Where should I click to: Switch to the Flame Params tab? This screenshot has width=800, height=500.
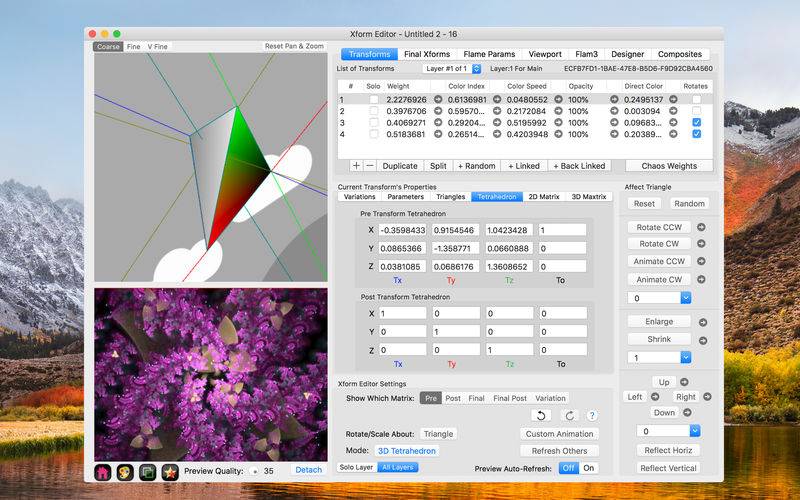(x=489, y=54)
